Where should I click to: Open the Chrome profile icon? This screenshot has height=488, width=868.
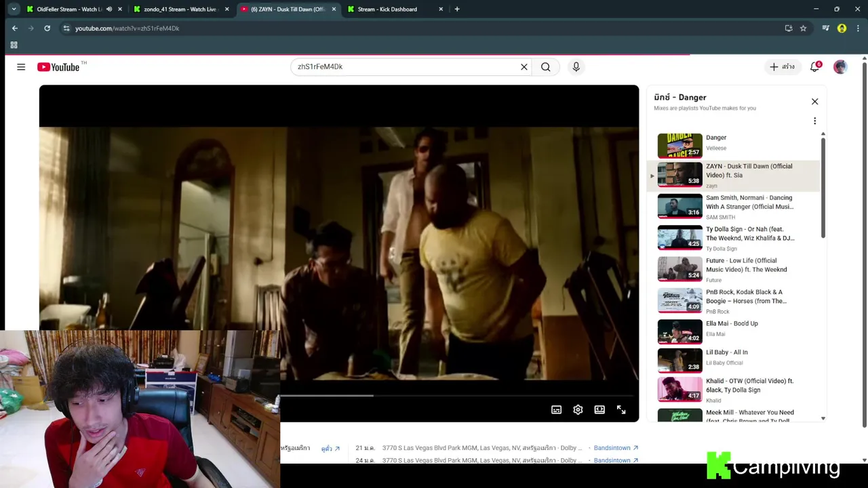coord(842,28)
